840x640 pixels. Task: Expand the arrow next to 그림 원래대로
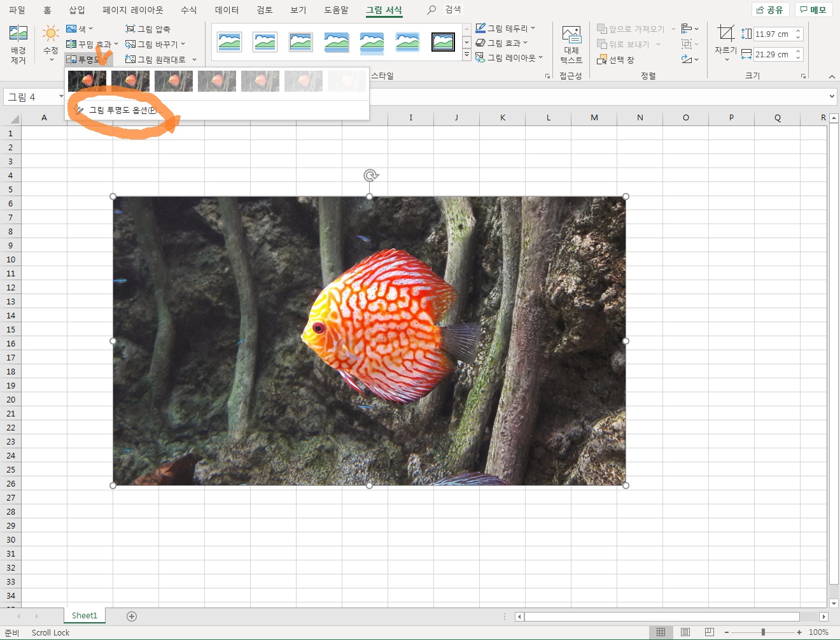[x=195, y=59]
